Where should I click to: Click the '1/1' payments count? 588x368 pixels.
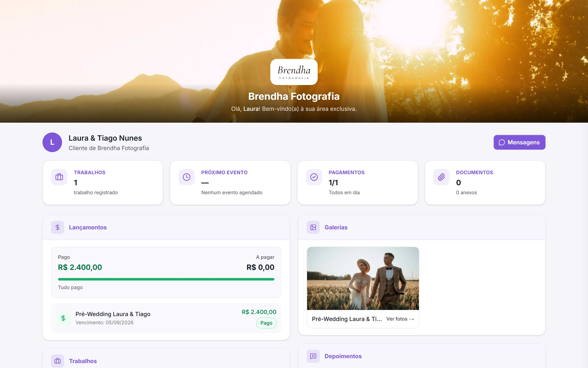333,183
